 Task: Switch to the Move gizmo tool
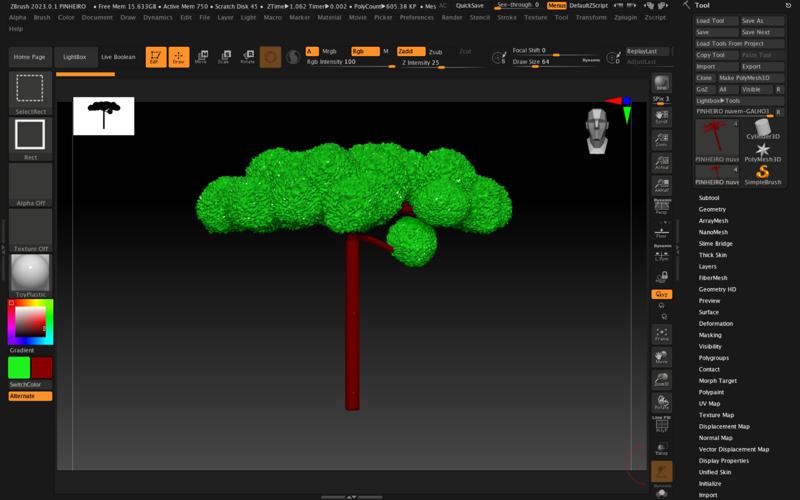point(200,57)
